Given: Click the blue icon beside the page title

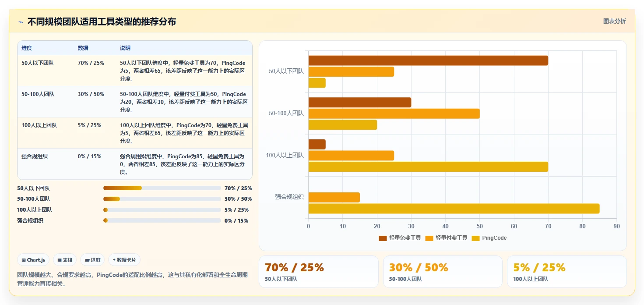Looking at the screenshot, I should (x=21, y=22).
